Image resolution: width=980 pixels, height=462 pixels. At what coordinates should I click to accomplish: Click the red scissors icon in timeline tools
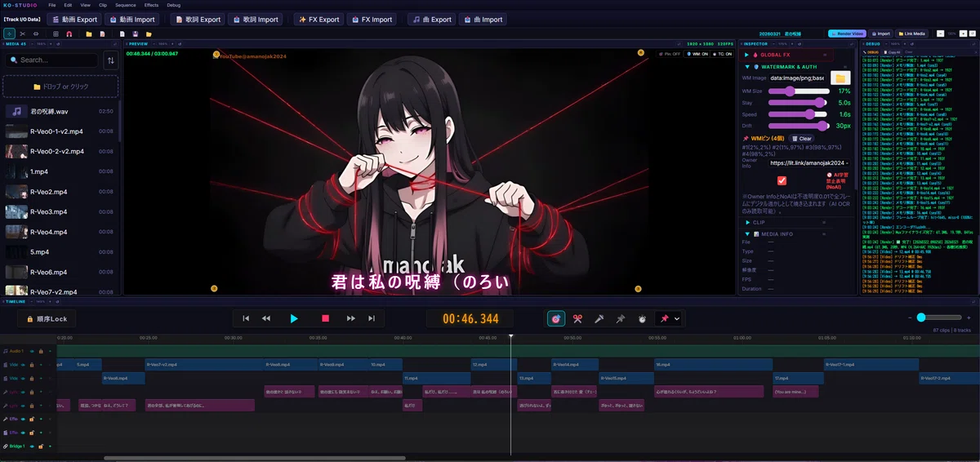(577, 318)
